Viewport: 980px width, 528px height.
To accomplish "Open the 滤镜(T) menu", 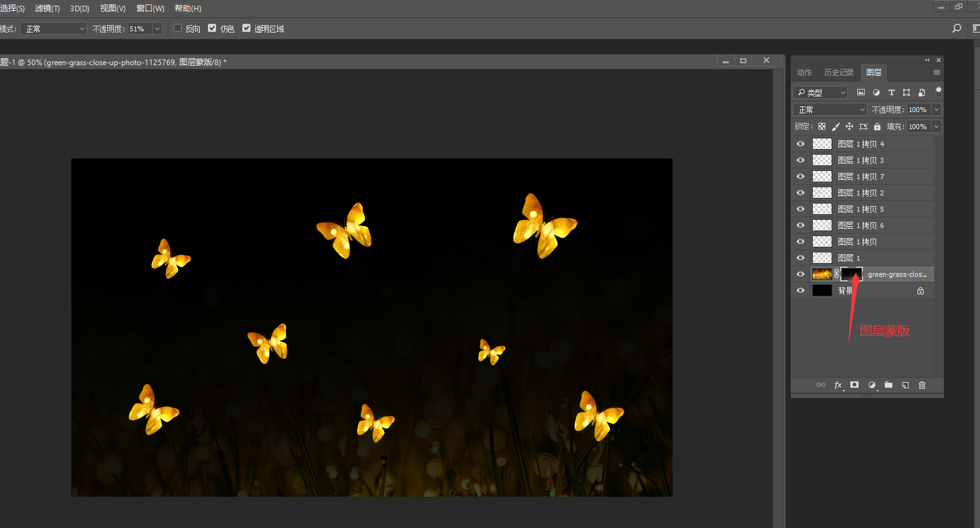I will coord(47,8).
